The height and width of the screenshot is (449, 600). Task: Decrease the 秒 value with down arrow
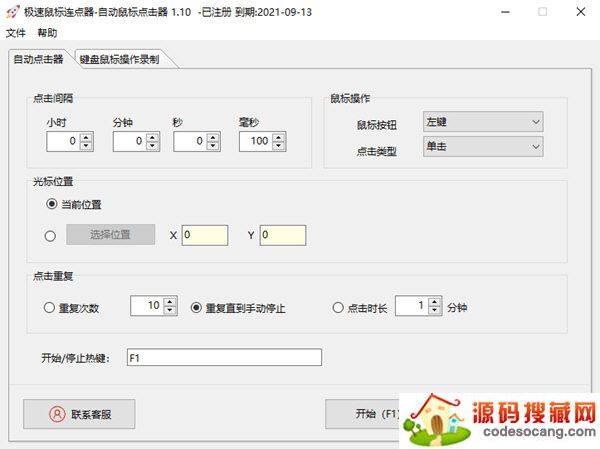point(214,146)
